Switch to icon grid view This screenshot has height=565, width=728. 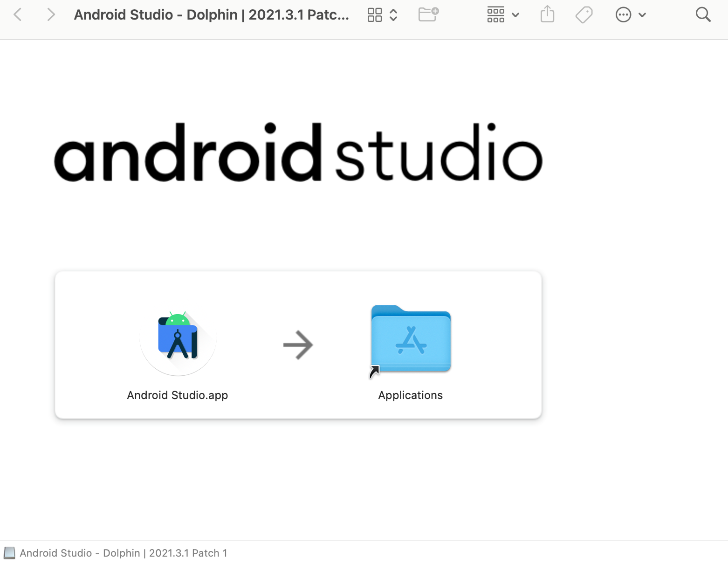pyautogui.click(x=375, y=15)
